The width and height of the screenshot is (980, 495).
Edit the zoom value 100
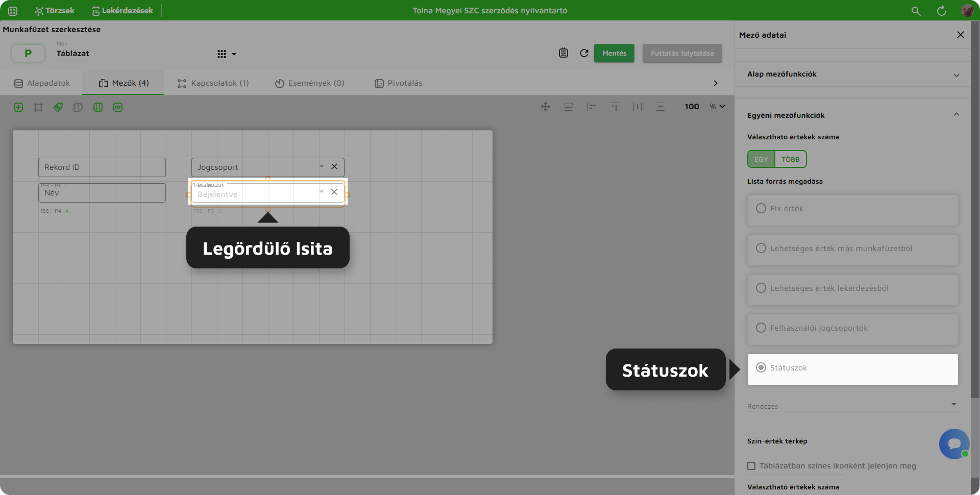[x=692, y=107]
